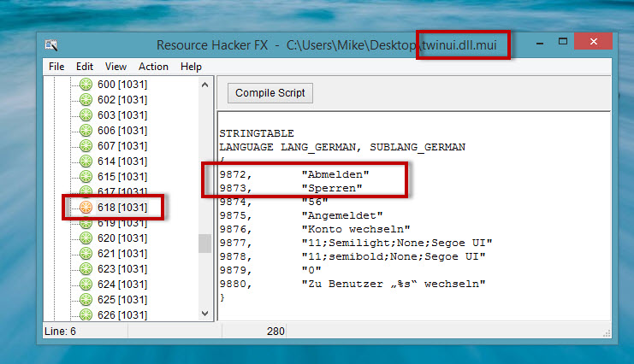Open the Edit menu

tap(85, 67)
